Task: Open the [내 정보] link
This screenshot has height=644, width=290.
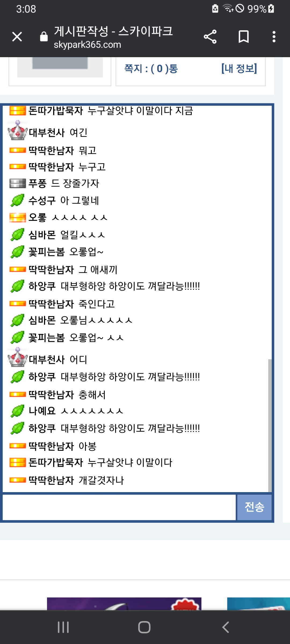Action: [x=239, y=68]
